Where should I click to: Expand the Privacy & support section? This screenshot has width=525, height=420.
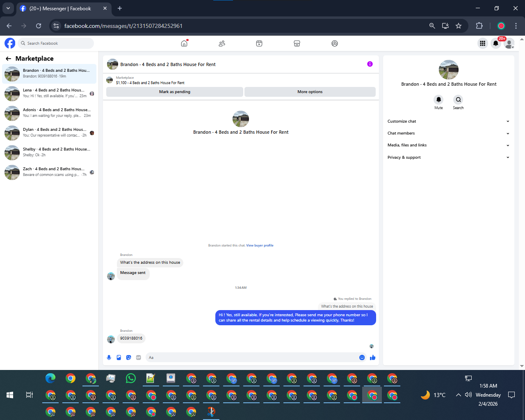click(449, 157)
